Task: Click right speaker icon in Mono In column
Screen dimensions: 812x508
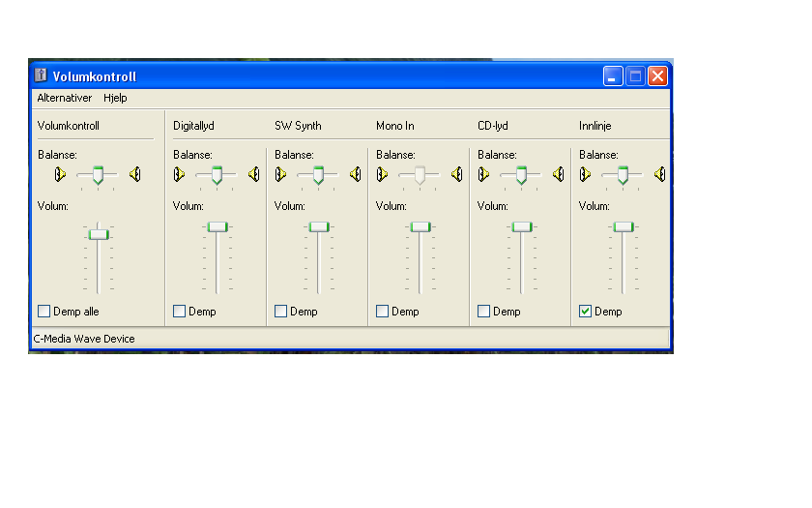Action: (x=456, y=174)
